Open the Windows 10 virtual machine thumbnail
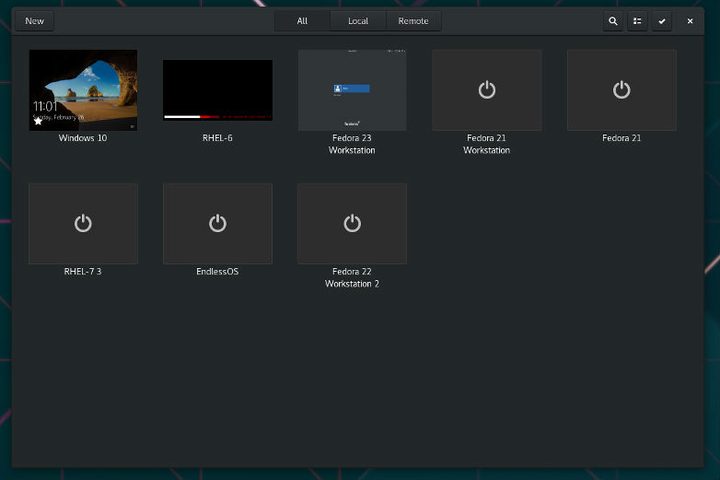Screen dimensions: 720x480 tap(83, 90)
